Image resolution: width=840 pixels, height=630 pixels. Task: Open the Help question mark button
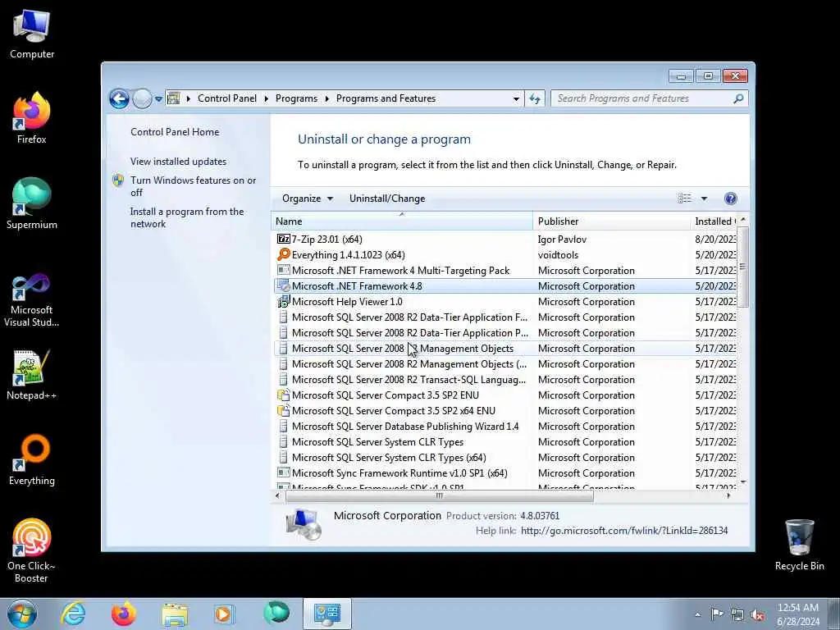[x=730, y=199]
